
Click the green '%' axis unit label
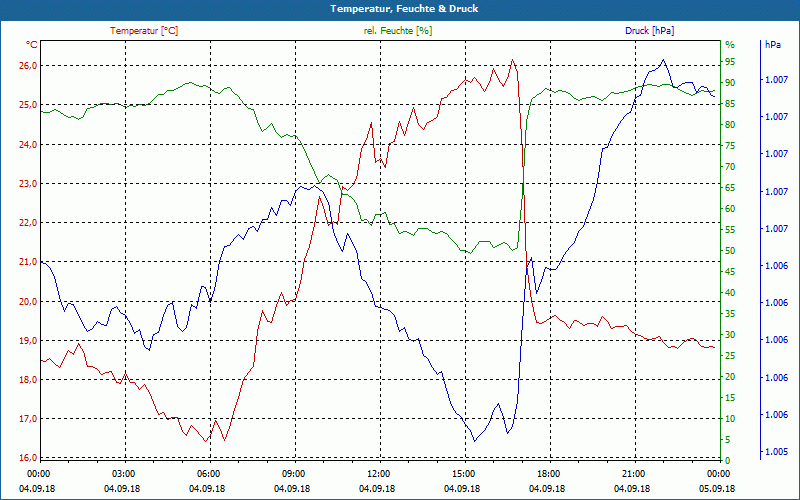(730, 45)
